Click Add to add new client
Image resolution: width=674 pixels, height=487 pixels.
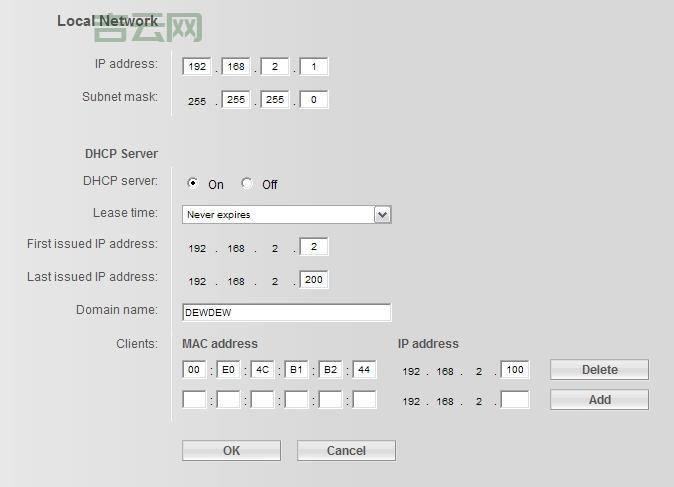pyautogui.click(x=599, y=400)
